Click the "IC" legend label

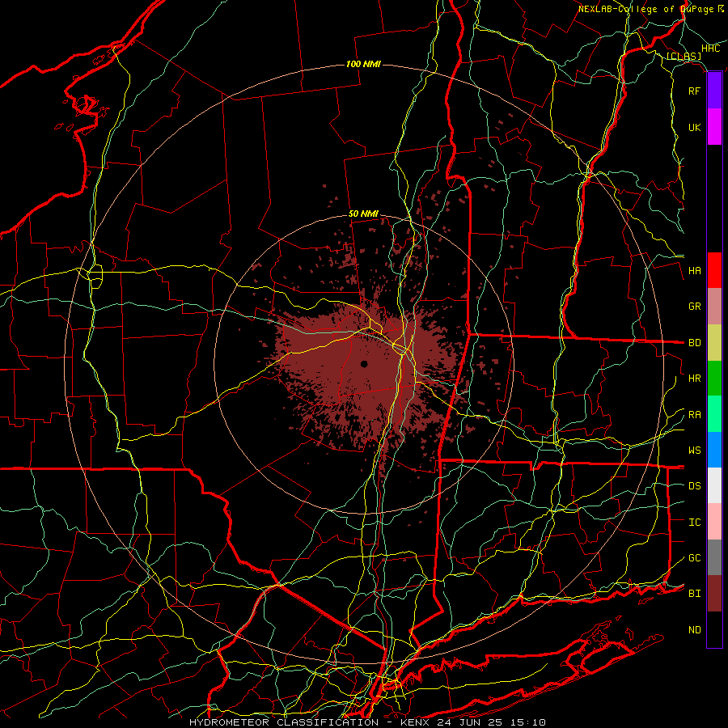[x=694, y=523]
